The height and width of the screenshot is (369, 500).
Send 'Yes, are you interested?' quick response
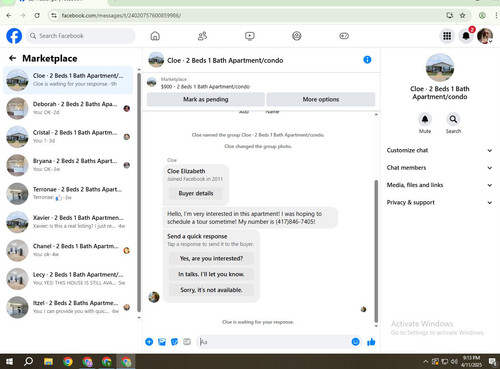tap(211, 258)
